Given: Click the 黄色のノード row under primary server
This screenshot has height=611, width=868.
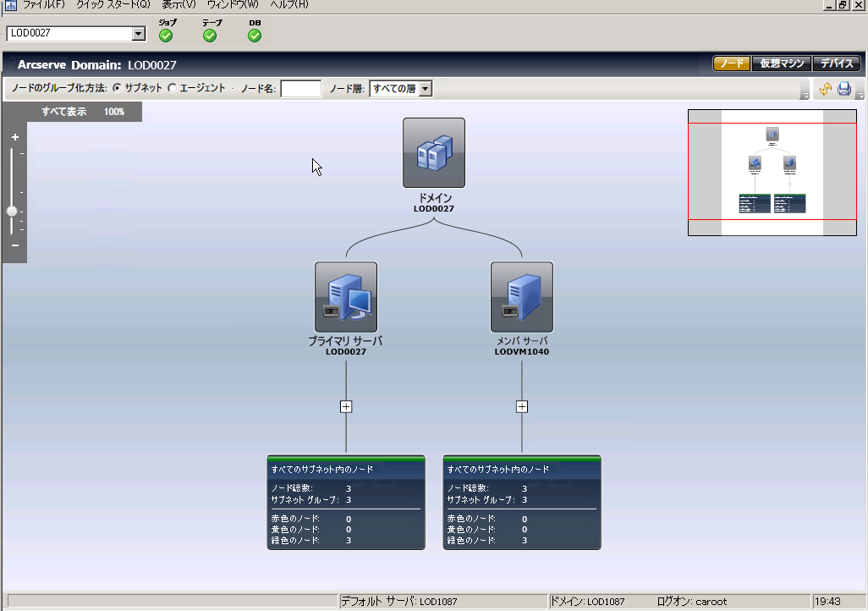Looking at the screenshot, I should 311,530.
